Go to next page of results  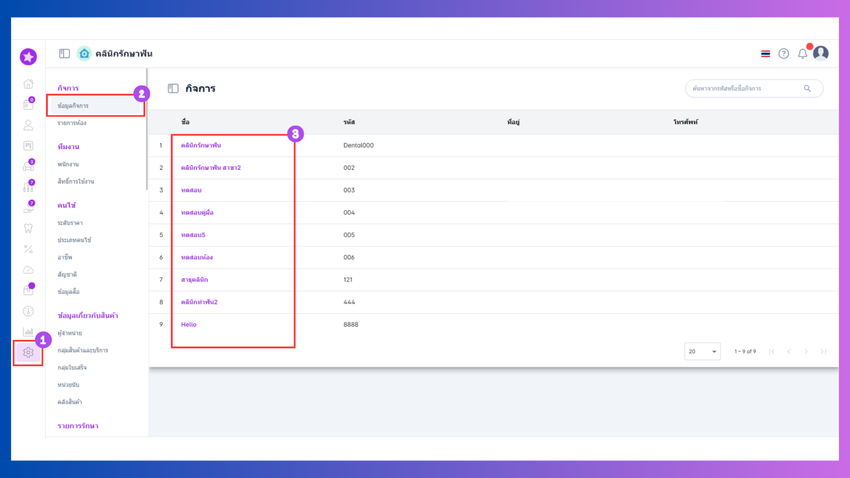(x=806, y=352)
